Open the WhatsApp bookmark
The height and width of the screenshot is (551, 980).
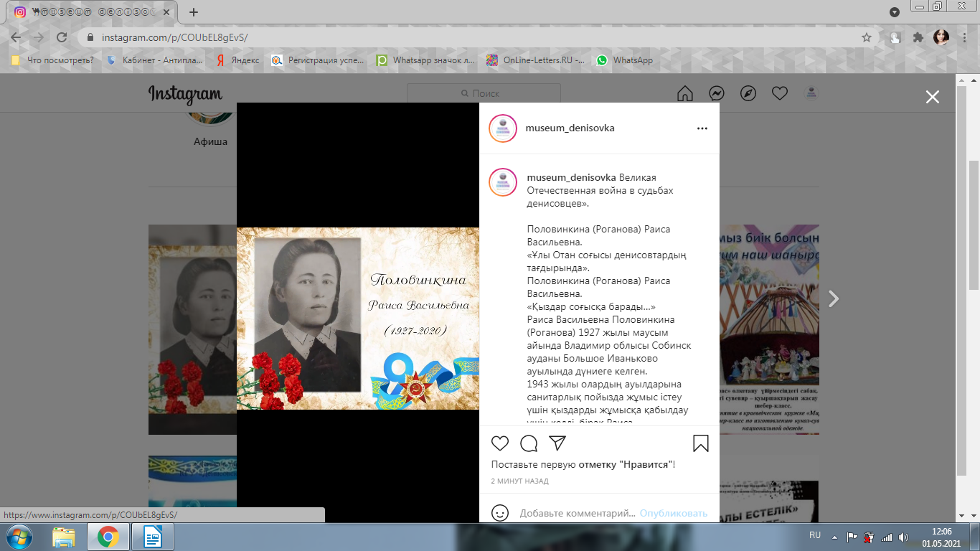pos(624,60)
